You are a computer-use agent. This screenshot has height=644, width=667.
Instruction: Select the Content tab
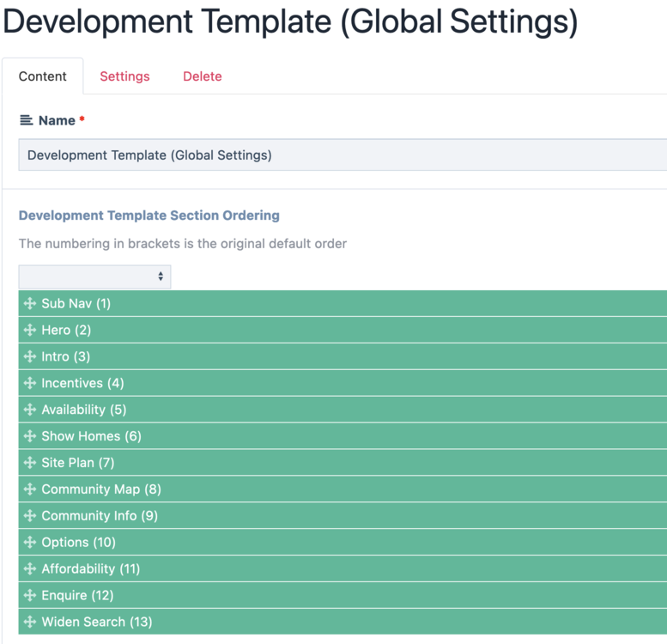pos(43,76)
